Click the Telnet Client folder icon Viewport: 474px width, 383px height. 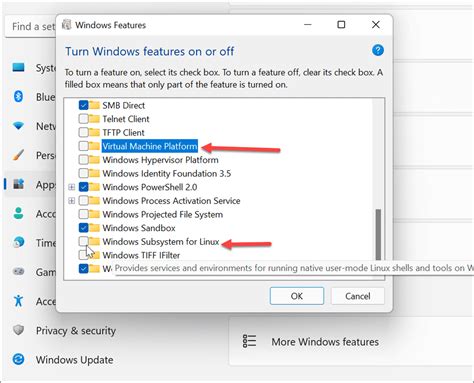(94, 119)
